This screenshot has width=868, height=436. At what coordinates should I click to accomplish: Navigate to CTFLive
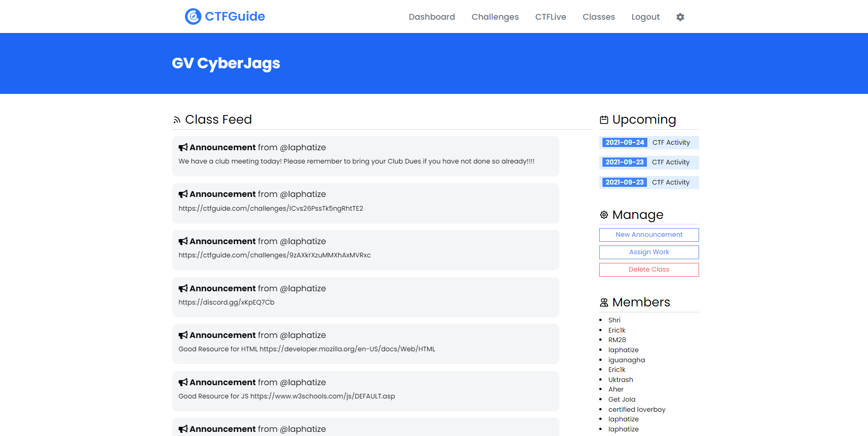point(550,17)
